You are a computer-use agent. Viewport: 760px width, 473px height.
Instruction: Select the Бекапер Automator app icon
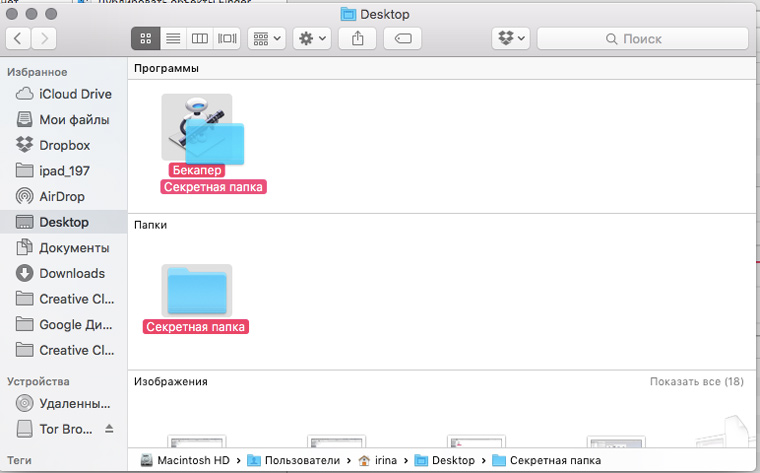click(197, 127)
